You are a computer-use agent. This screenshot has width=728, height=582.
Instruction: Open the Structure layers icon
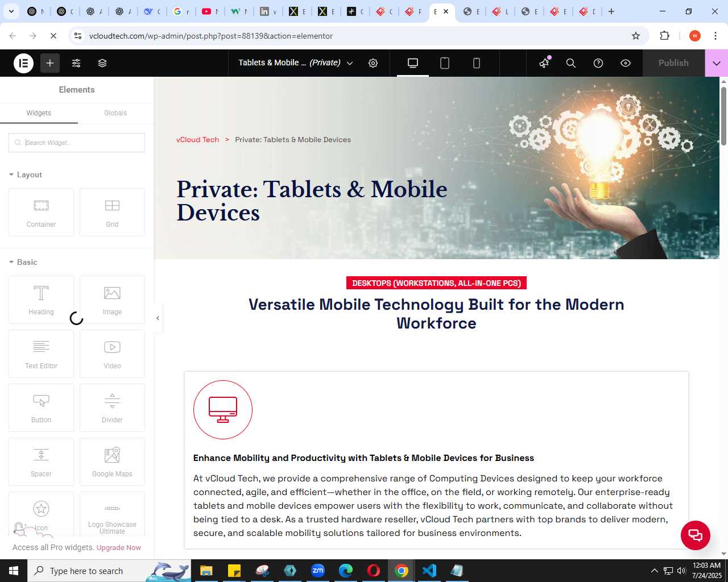(102, 63)
